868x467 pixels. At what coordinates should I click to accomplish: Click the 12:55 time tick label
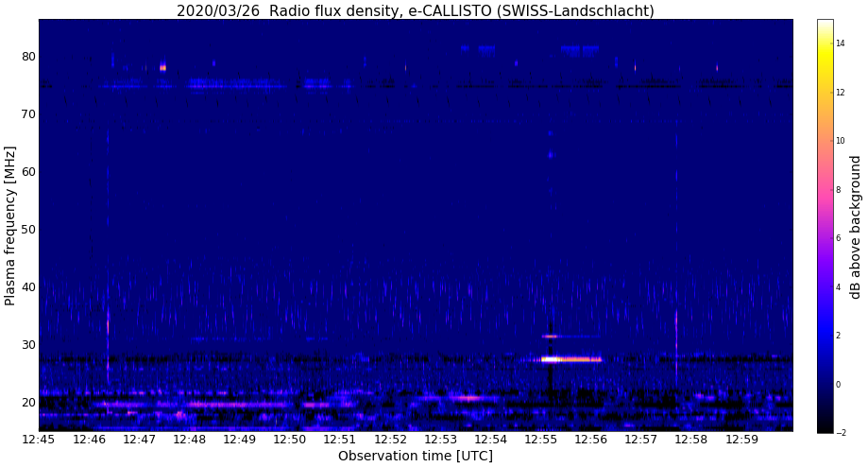point(541,440)
